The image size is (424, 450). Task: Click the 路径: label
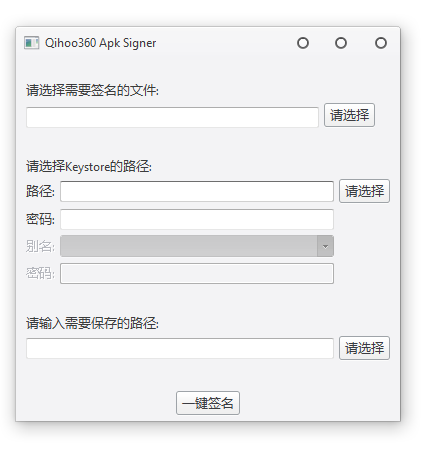[40, 191]
